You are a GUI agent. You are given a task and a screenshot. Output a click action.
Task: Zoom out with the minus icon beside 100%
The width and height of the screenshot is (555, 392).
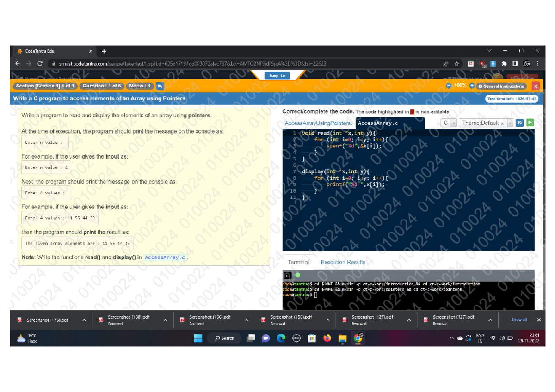pyautogui.click(x=449, y=86)
